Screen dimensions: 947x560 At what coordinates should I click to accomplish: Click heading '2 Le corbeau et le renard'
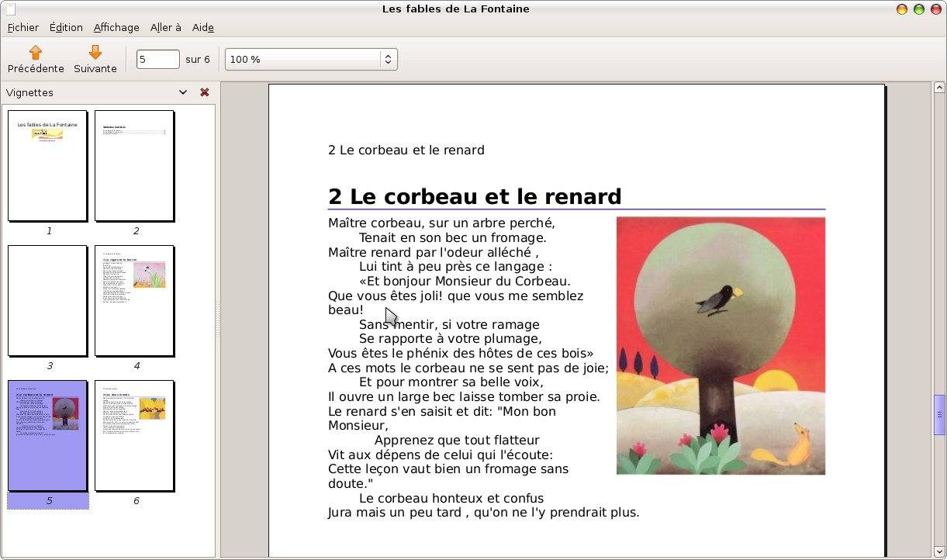point(475,196)
